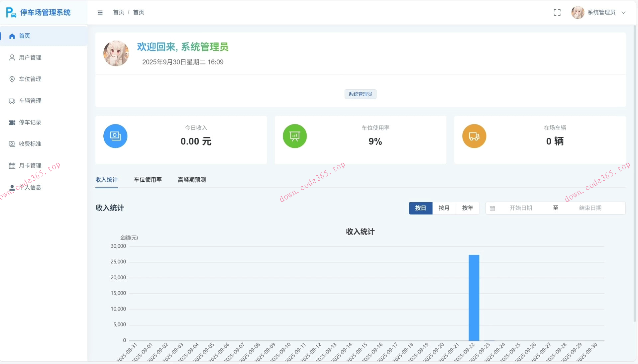Open 个人信息 sidebar menu item
This screenshot has height=364, width=638.
[30, 187]
